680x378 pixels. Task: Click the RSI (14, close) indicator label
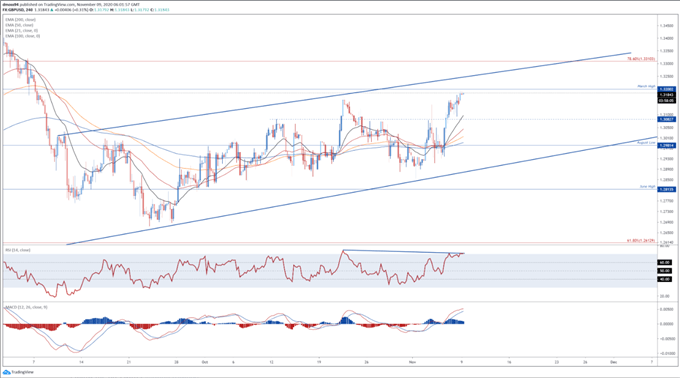click(18, 250)
